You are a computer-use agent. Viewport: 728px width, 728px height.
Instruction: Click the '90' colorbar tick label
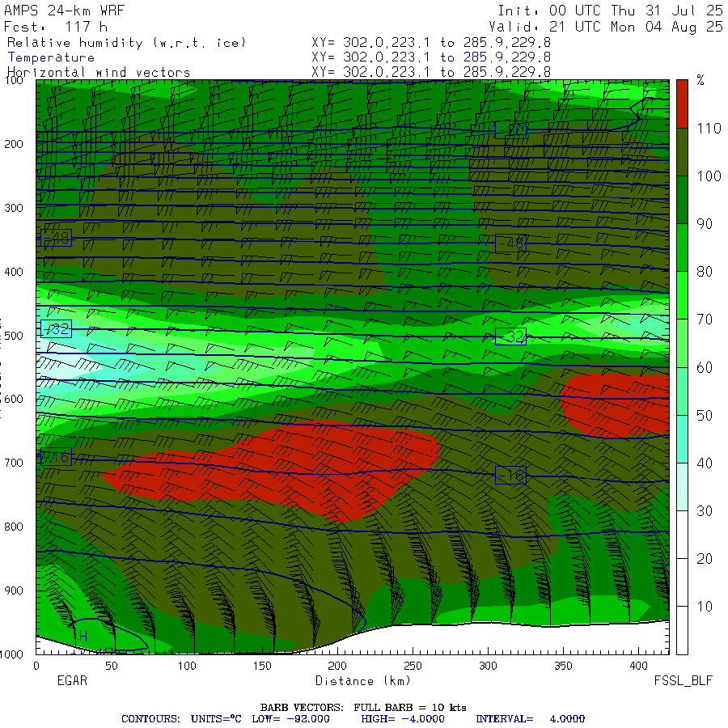705,224
